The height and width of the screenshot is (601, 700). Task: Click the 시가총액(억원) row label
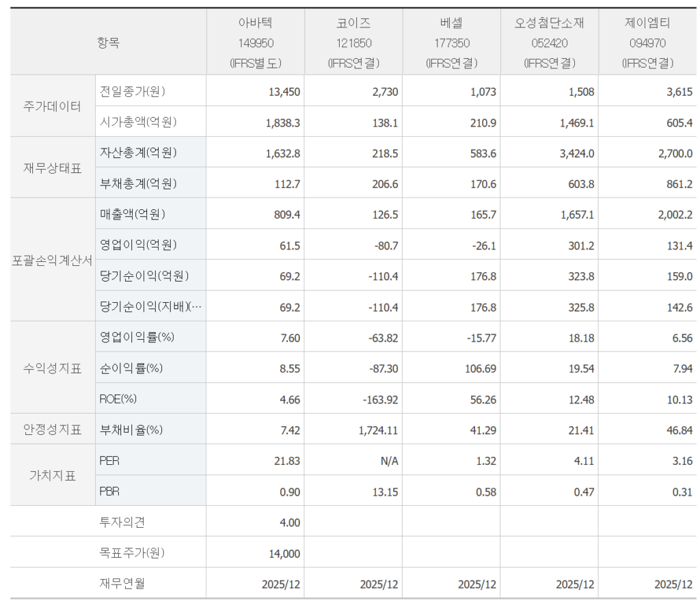pos(138,122)
